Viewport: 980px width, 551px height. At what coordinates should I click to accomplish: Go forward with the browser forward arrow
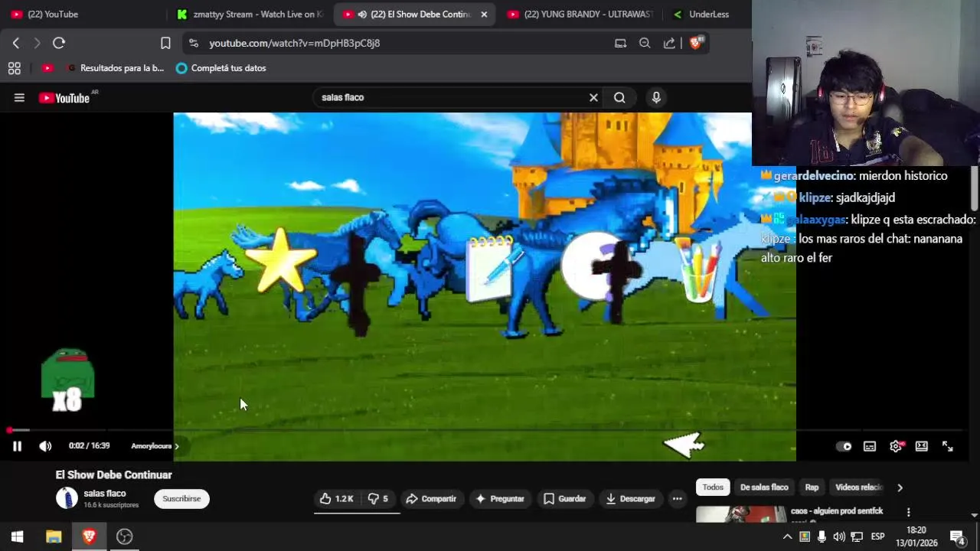(x=37, y=43)
